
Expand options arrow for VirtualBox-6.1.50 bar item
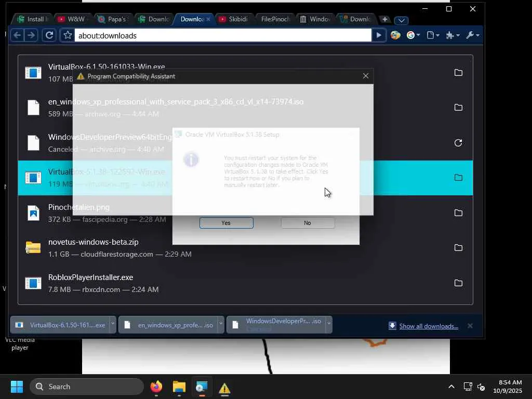click(x=113, y=324)
